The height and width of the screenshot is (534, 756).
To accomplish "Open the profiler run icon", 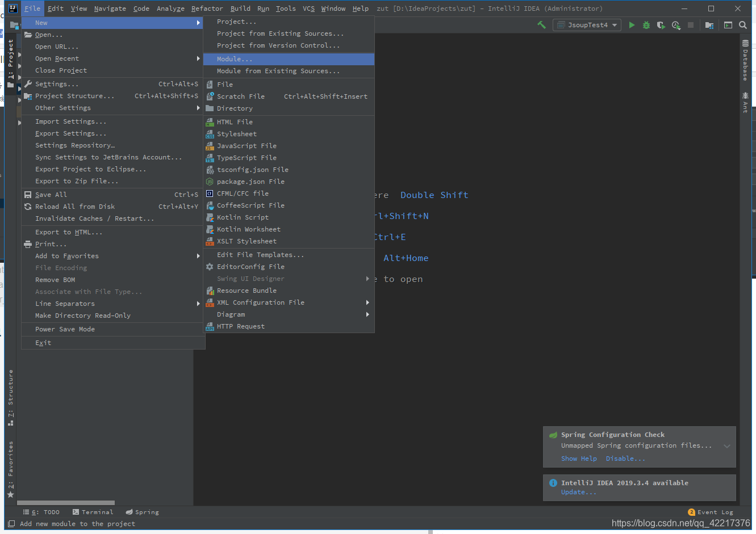I will 676,25.
